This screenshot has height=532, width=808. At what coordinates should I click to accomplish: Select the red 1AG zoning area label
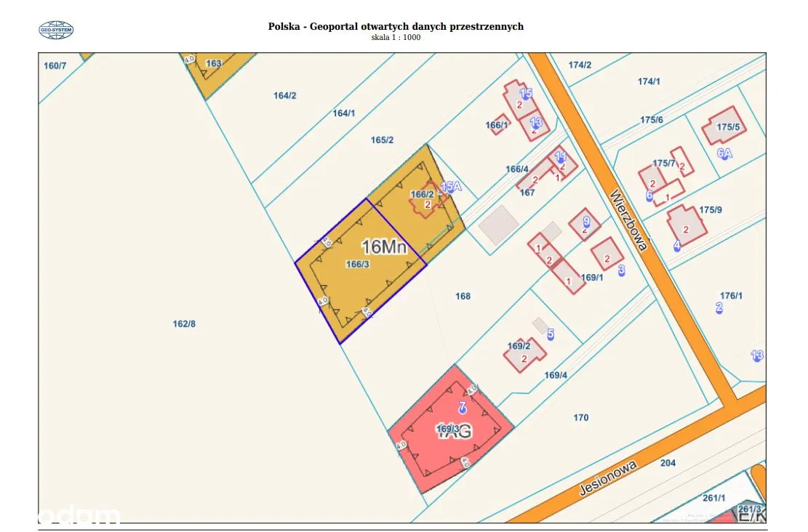pos(453,430)
